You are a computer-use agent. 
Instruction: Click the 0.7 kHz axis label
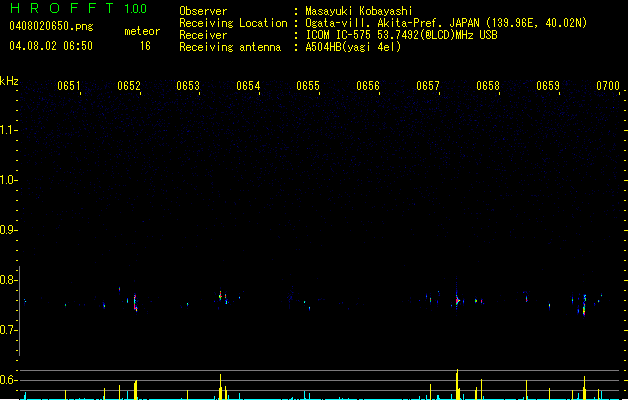click(8, 330)
